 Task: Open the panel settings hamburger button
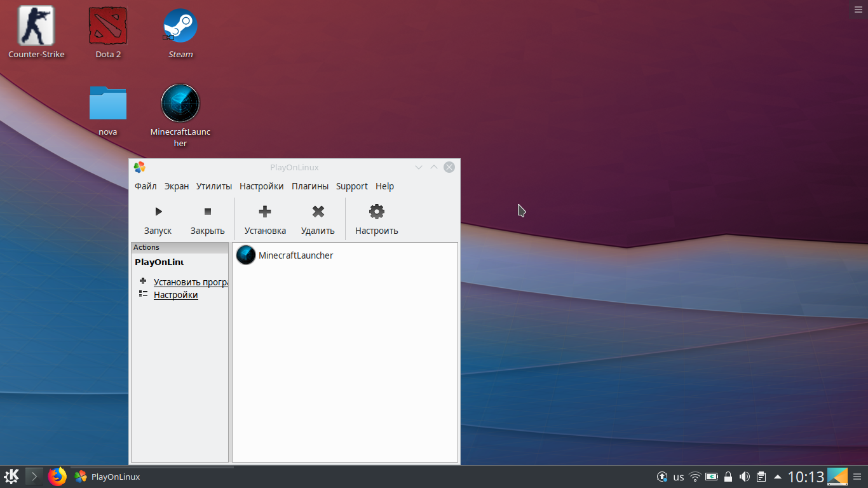point(858,477)
